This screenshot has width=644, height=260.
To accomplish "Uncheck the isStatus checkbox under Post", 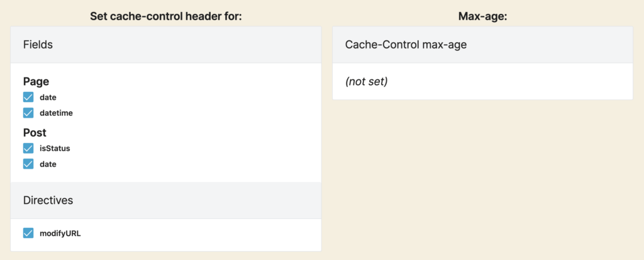I will (28, 149).
